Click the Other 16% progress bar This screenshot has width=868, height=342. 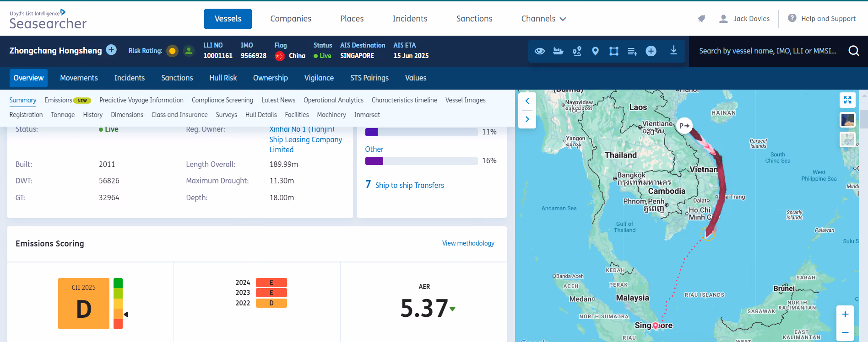(x=422, y=161)
